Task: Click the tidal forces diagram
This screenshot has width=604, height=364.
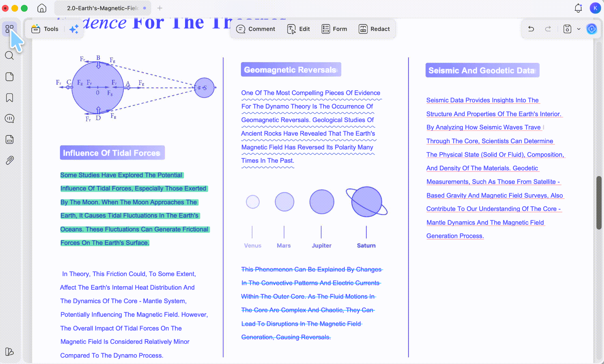Action: tap(136, 88)
